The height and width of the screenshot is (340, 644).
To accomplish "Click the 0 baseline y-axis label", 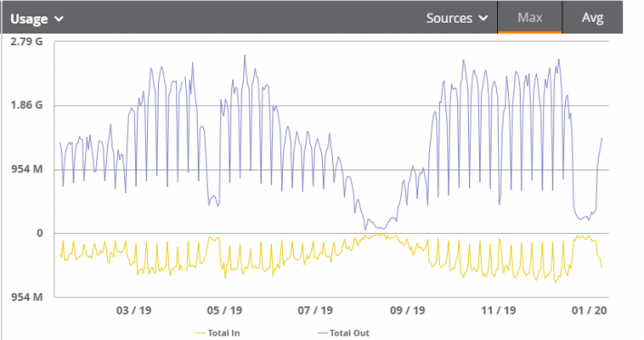I will coord(39,233).
